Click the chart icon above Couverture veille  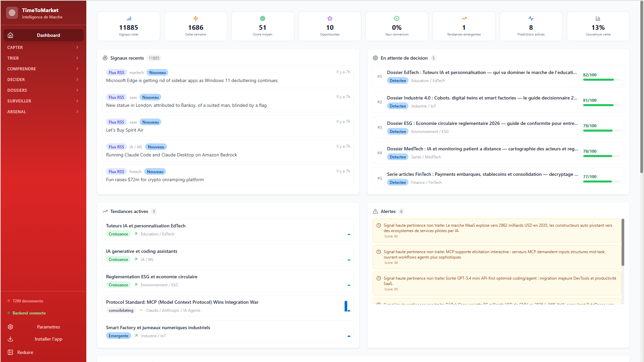tap(598, 18)
